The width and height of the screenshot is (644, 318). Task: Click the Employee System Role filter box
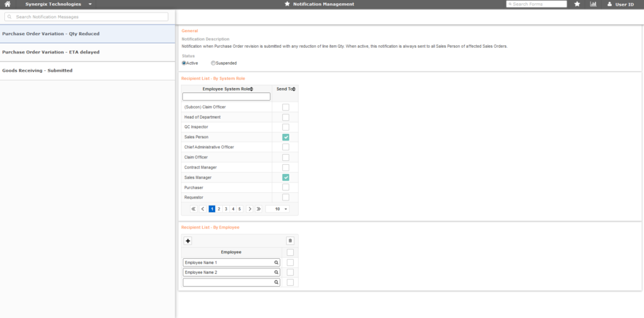(226, 96)
